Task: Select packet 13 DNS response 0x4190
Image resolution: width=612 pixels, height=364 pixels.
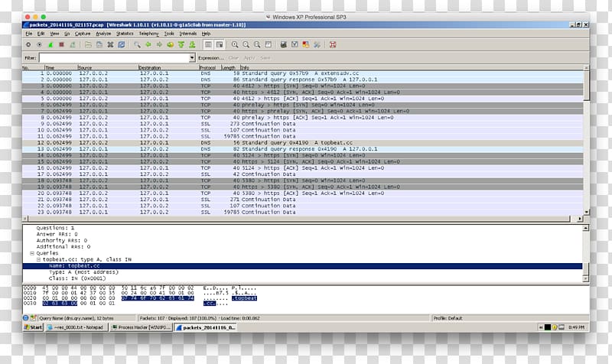Action: 303,149
